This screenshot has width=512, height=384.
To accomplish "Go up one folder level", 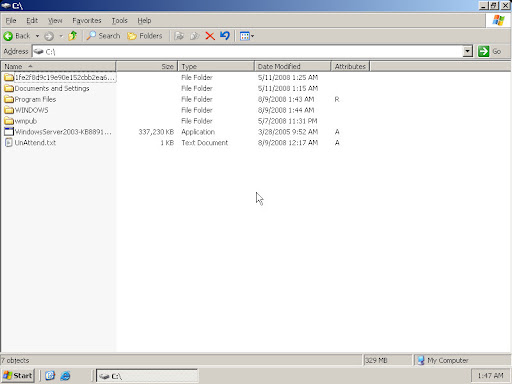I will click(x=73, y=36).
